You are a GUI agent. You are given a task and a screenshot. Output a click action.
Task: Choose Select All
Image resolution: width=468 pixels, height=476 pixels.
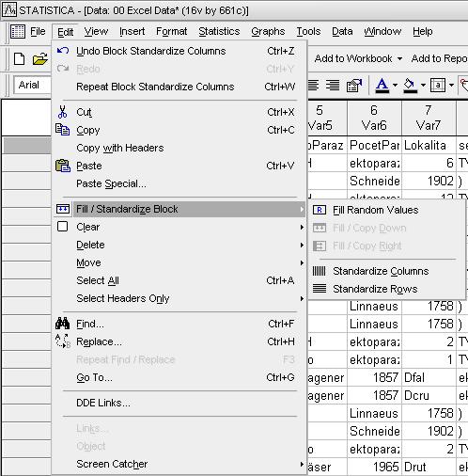179,280
